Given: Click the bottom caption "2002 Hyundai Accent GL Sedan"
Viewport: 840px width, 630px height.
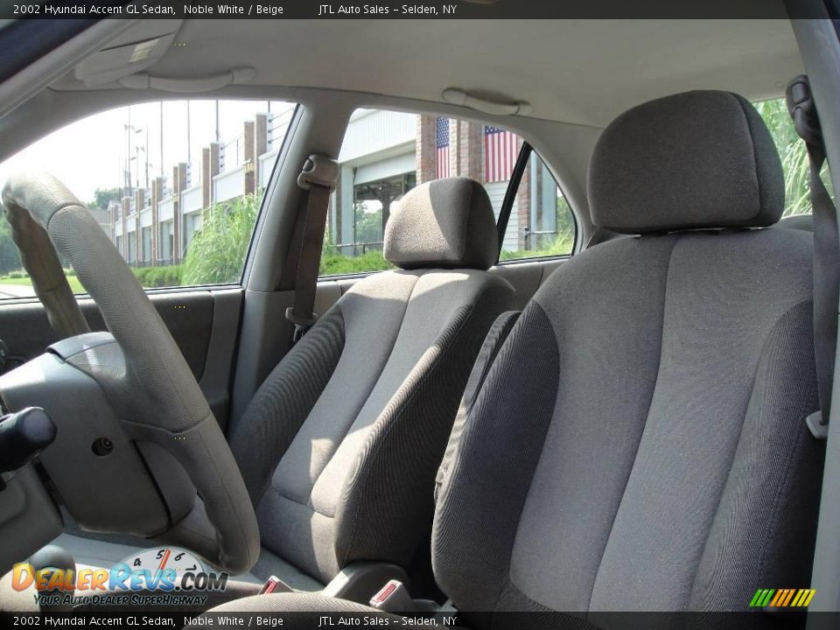Looking at the screenshot, I should pos(94,621).
